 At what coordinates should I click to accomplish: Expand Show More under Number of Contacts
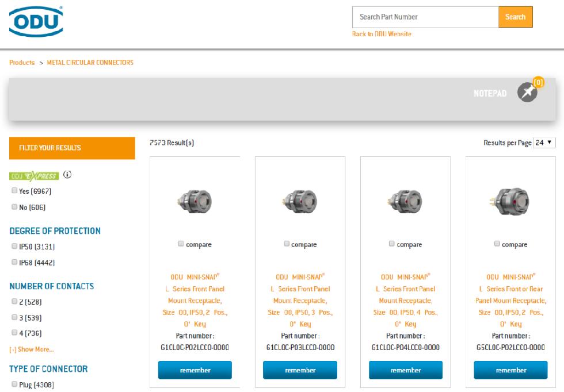click(x=32, y=349)
